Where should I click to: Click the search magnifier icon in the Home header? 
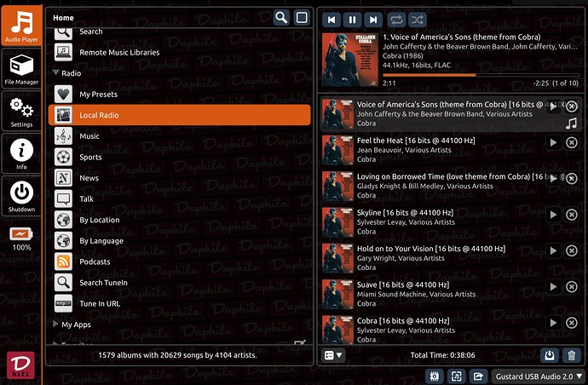[x=281, y=18]
